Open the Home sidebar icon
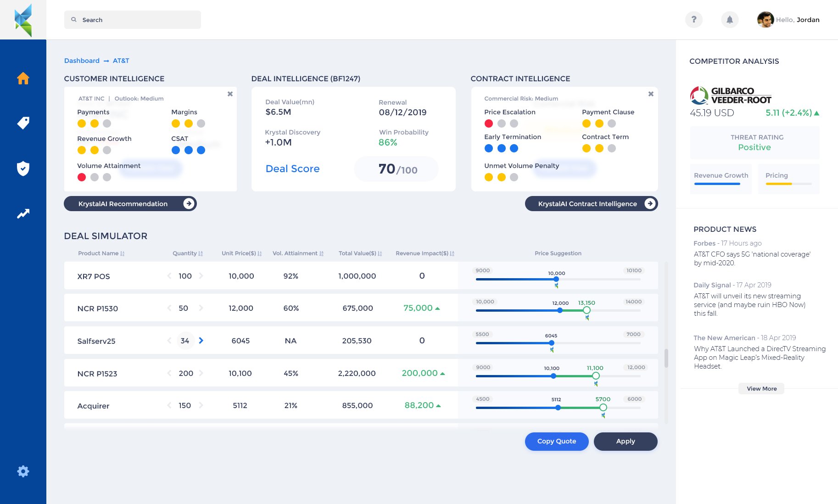The width and height of the screenshot is (838, 504). click(x=23, y=78)
